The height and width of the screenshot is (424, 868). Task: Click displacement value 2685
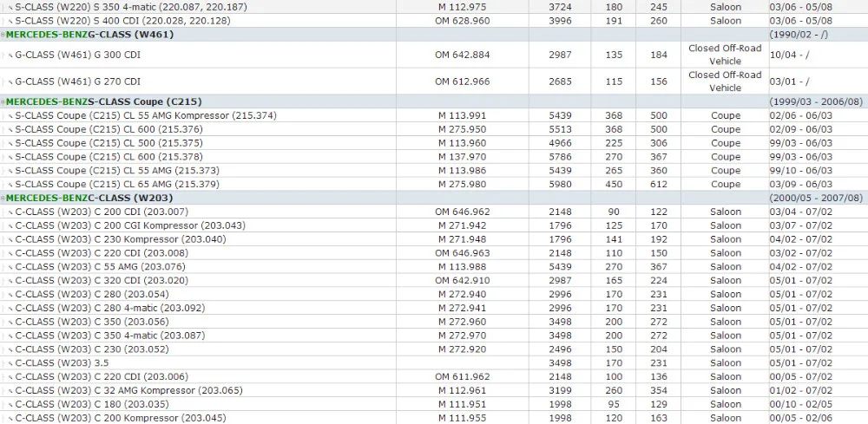coord(560,82)
